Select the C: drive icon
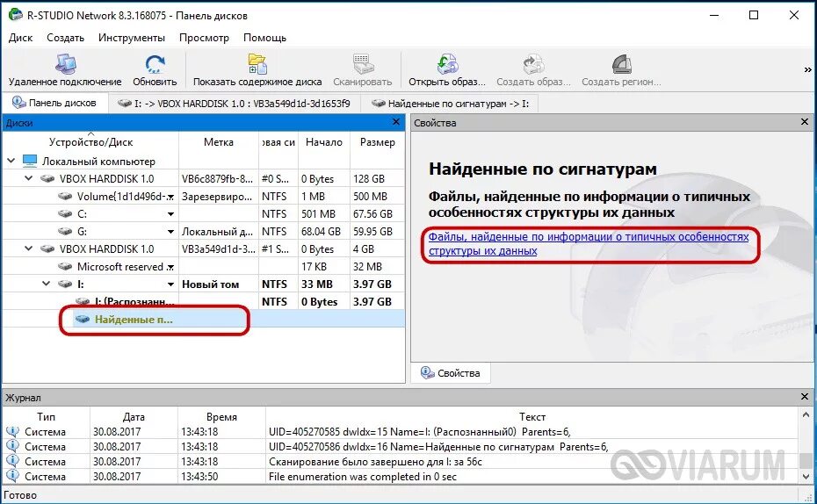Image resolution: width=817 pixels, height=504 pixels. click(x=65, y=214)
